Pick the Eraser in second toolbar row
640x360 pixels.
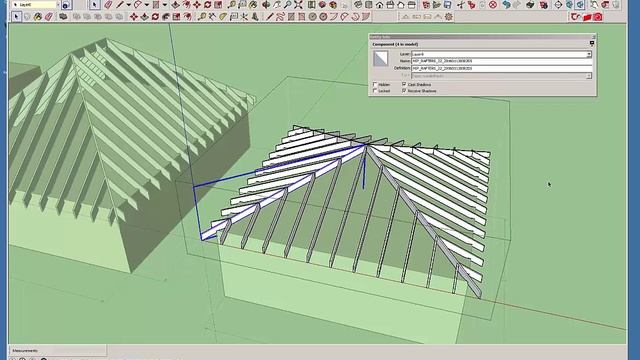tap(49, 17)
